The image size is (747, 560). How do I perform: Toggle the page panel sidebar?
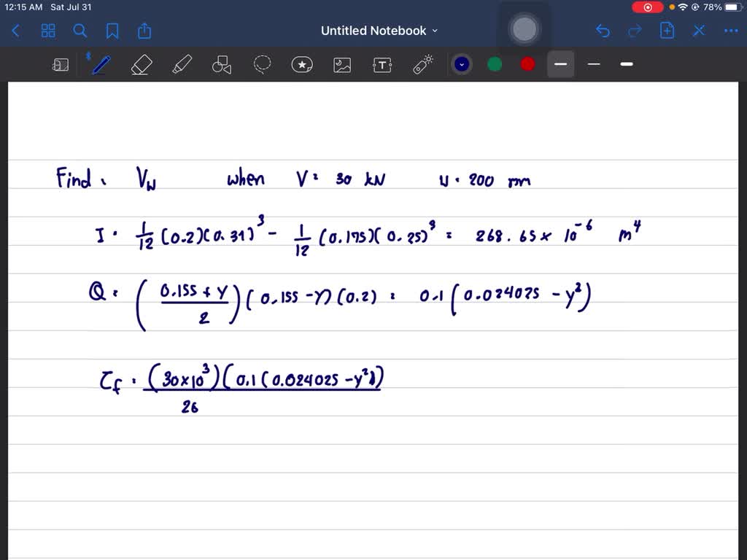pos(61,64)
